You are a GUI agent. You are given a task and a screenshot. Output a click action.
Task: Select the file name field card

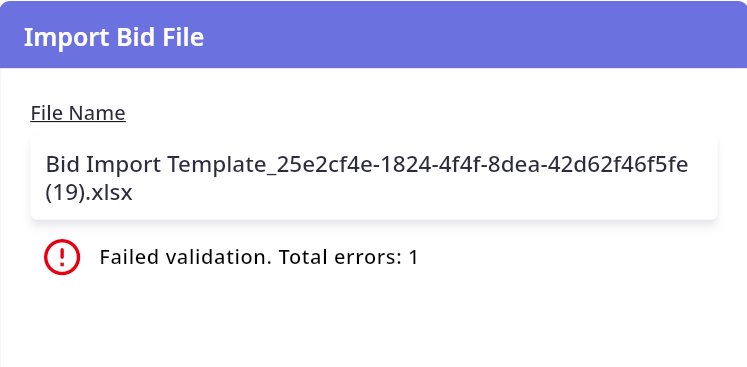point(374,178)
